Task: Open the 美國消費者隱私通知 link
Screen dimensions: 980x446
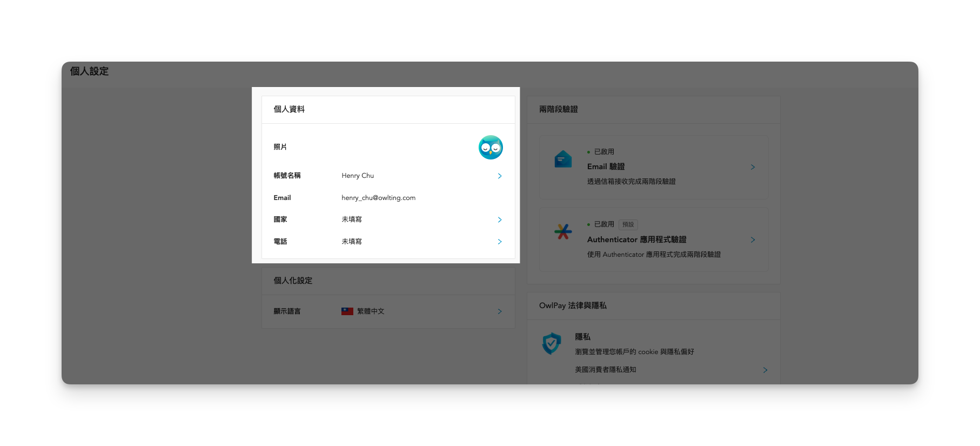Action: 606,370
